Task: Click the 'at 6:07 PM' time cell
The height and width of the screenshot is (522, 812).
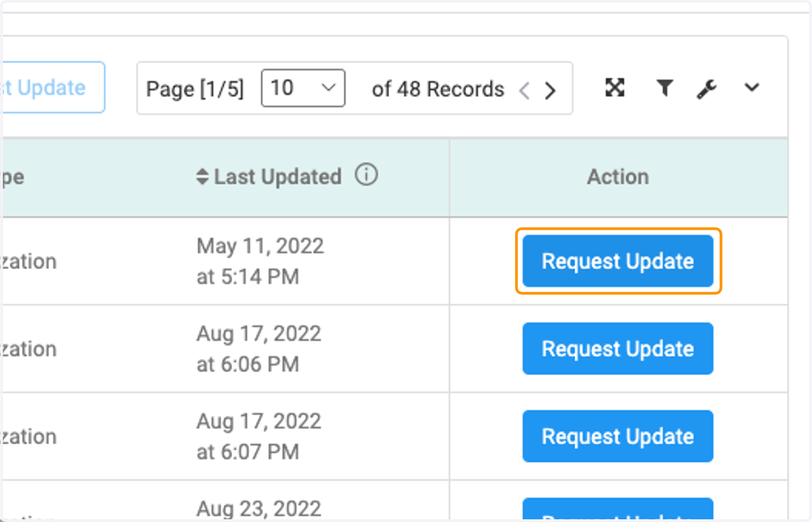Action: click(x=248, y=452)
